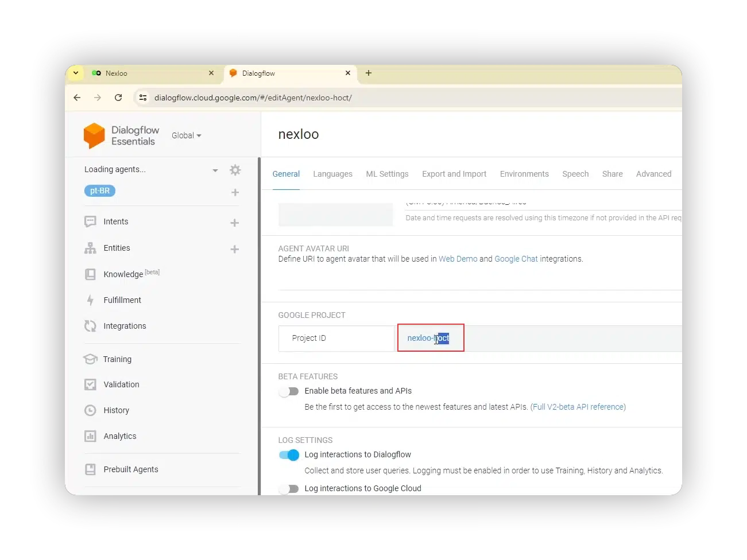Close the Dialogflow browser tab
747x560 pixels.
coord(348,73)
